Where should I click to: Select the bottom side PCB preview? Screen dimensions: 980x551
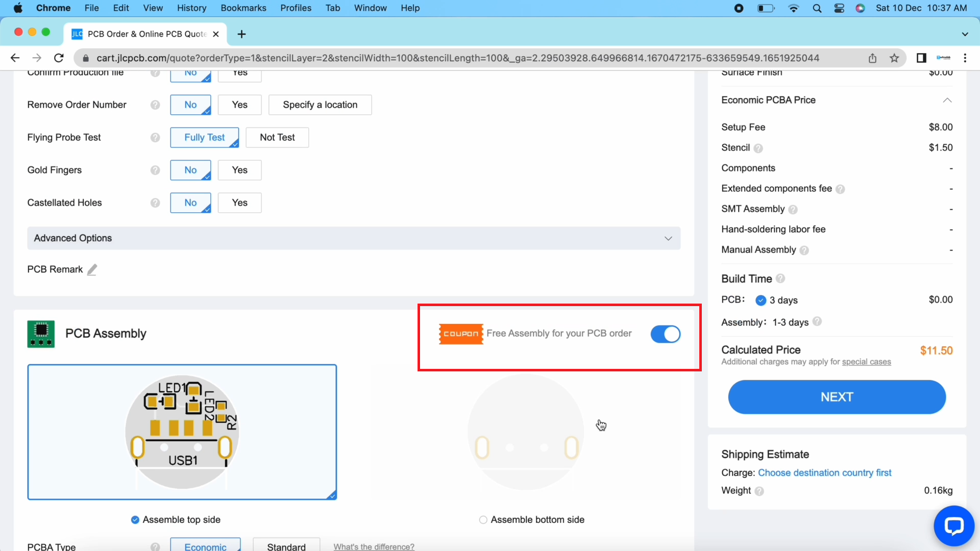coord(526,432)
